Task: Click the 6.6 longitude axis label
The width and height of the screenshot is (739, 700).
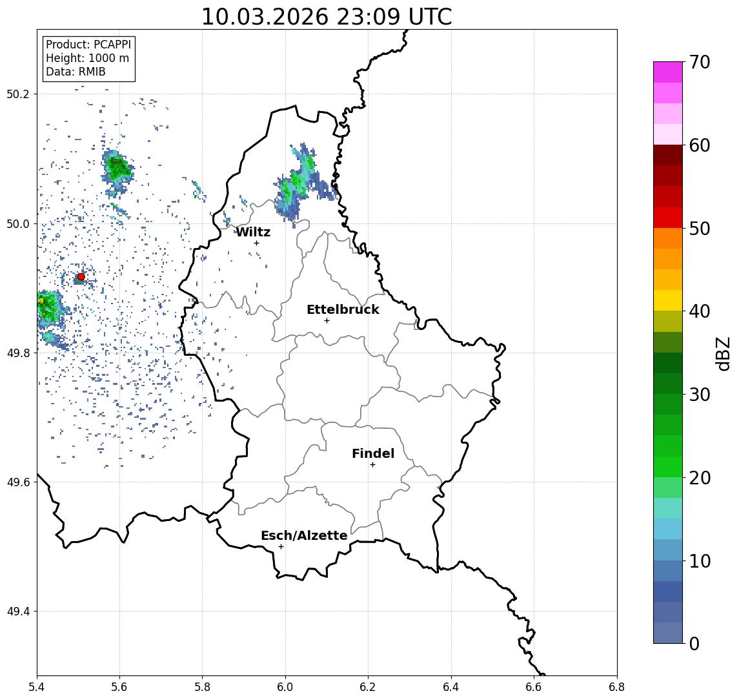Action: (x=534, y=687)
